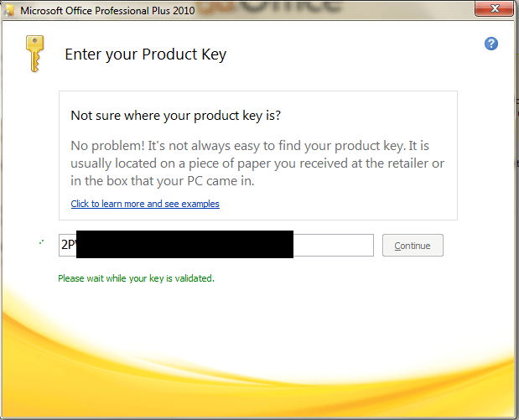The height and width of the screenshot is (420, 519).
Task: Click the blue help question mark icon
Action: pyautogui.click(x=491, y=44)
